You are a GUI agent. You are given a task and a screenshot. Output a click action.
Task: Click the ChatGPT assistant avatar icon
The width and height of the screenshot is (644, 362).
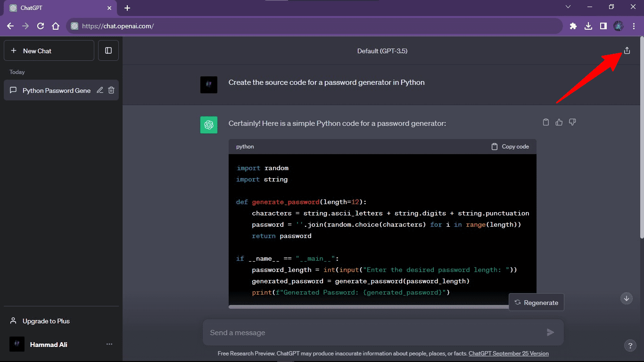click(x=209, y=125)
